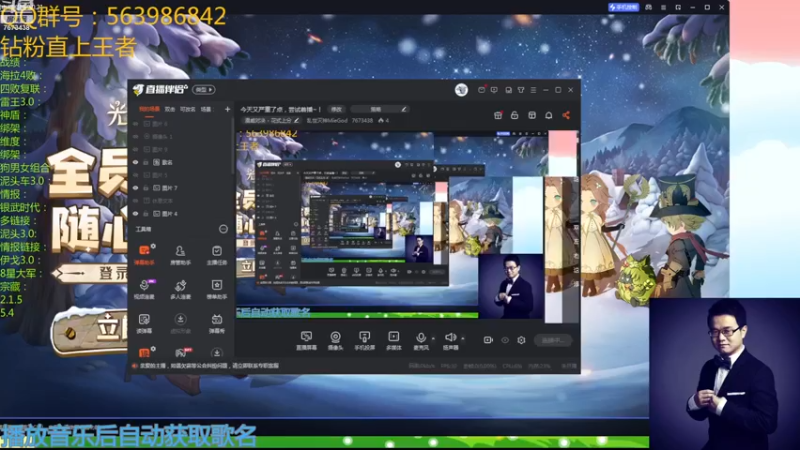Screen dimensions: 800x450
Task: Click the pill field with the pencil right of 修改
Action: click(x=380, y=109)
